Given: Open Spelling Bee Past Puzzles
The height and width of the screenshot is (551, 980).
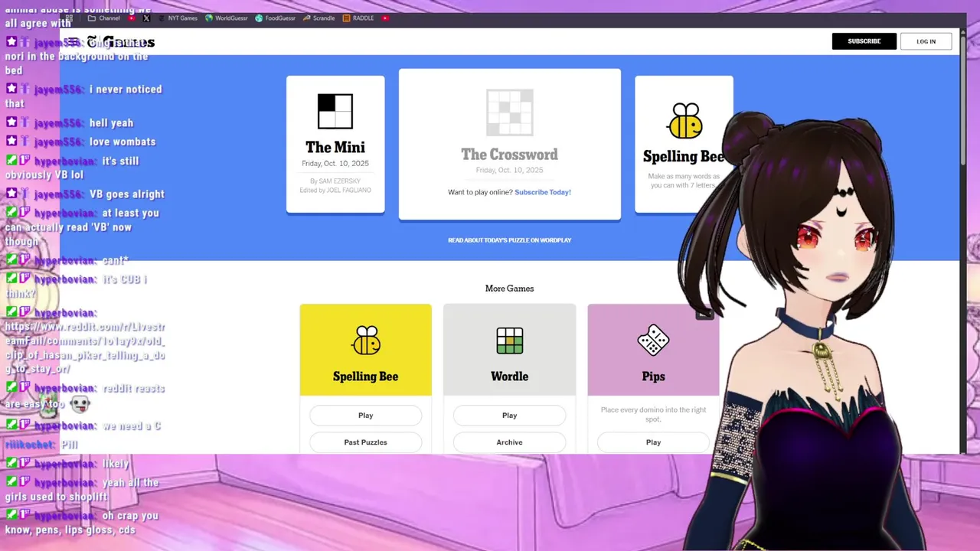Looking at the screenshot, I should pos(365,442).
